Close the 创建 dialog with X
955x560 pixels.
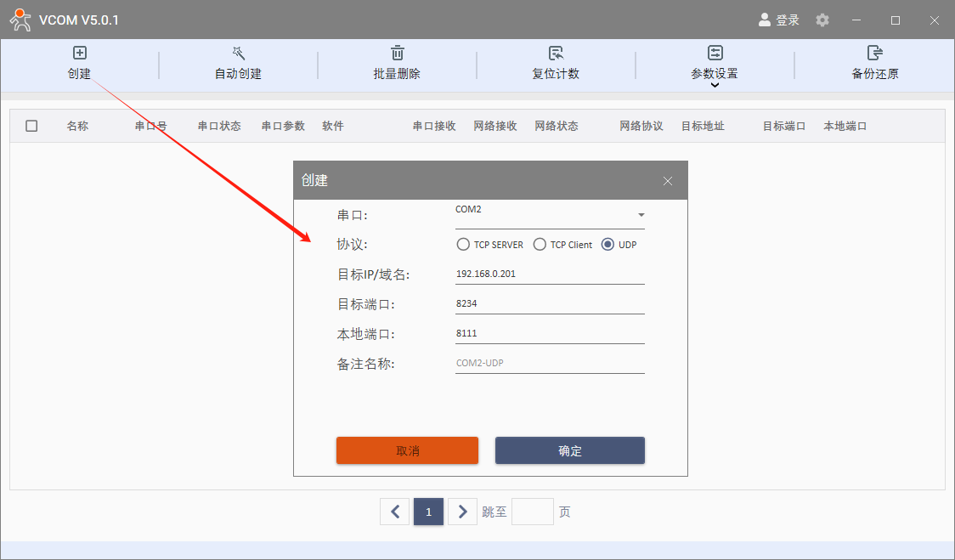pos(667,181)
